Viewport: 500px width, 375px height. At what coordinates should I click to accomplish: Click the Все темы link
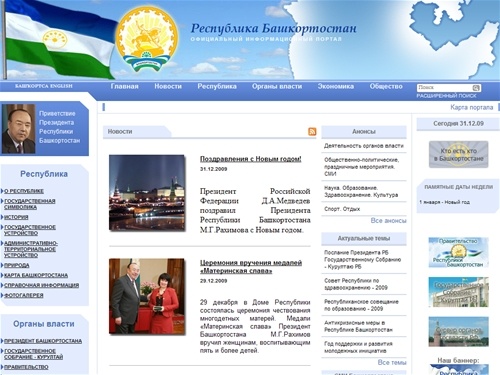tap(392, 362)
